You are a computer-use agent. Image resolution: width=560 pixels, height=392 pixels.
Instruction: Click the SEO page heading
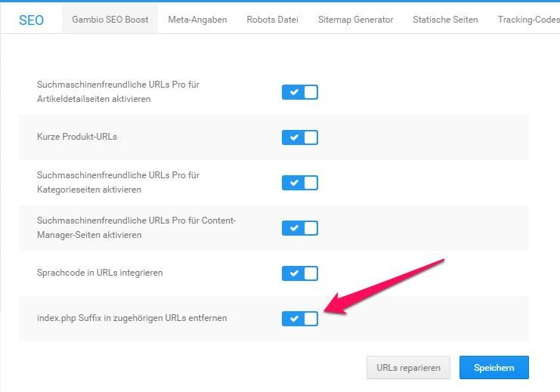[31, 20]
